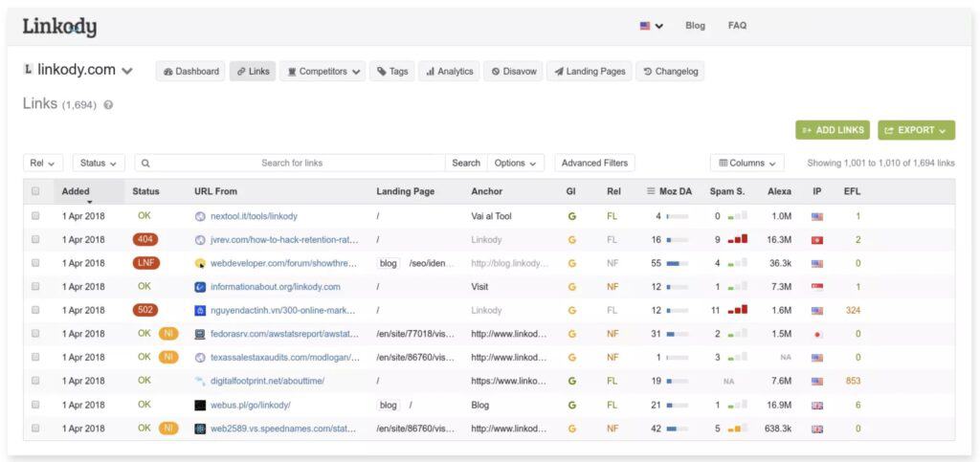Click the help icon beside Links count
The width and height of the screenshot is (980, 462).
[108, 105]
